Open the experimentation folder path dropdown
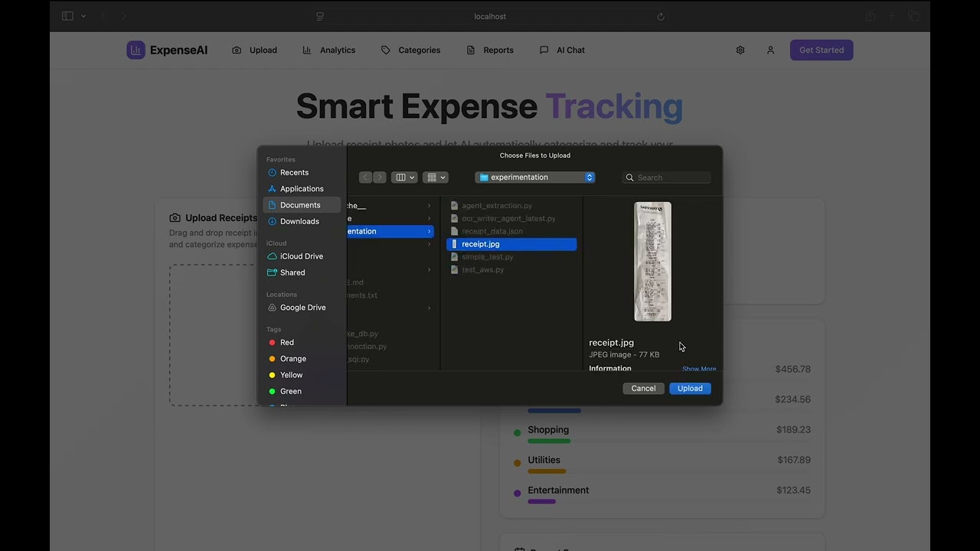This screenshot has height=551, width=980. (x=535, y=178)
